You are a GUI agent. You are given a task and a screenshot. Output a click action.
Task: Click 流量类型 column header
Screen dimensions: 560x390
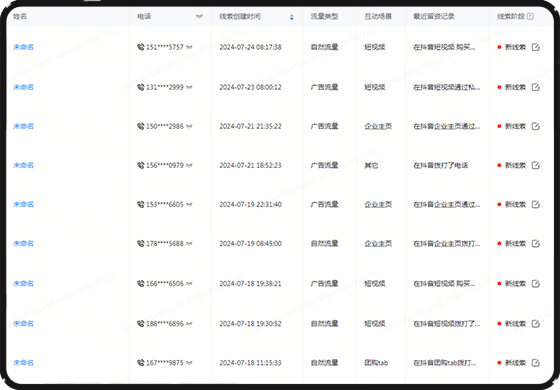tap(324, 16)
